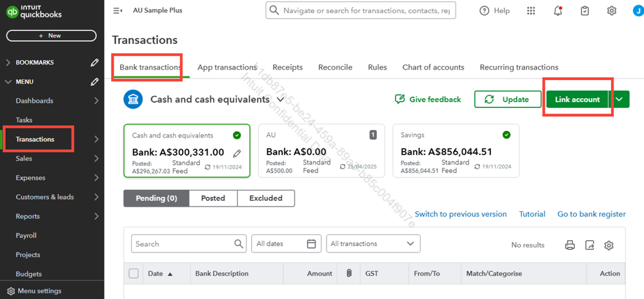
Task: Click the pencil next to BOOKMARKS
Action: (x=95, y=63)
